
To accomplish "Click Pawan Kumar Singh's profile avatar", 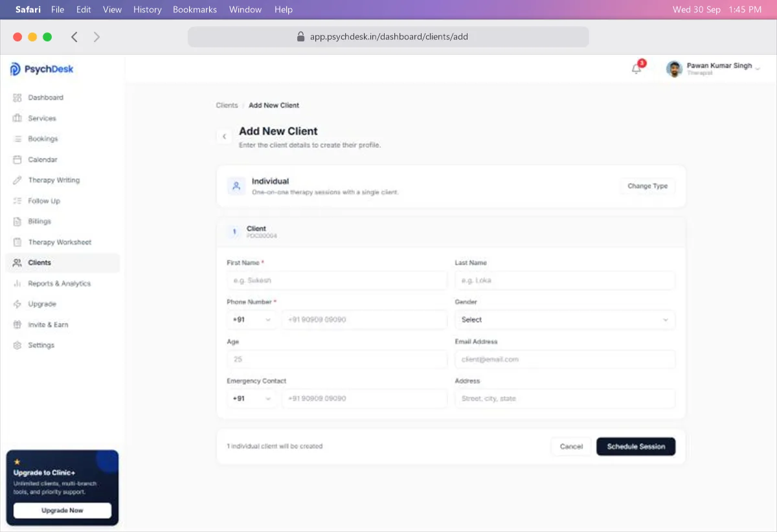I will (x=675, y=69).
